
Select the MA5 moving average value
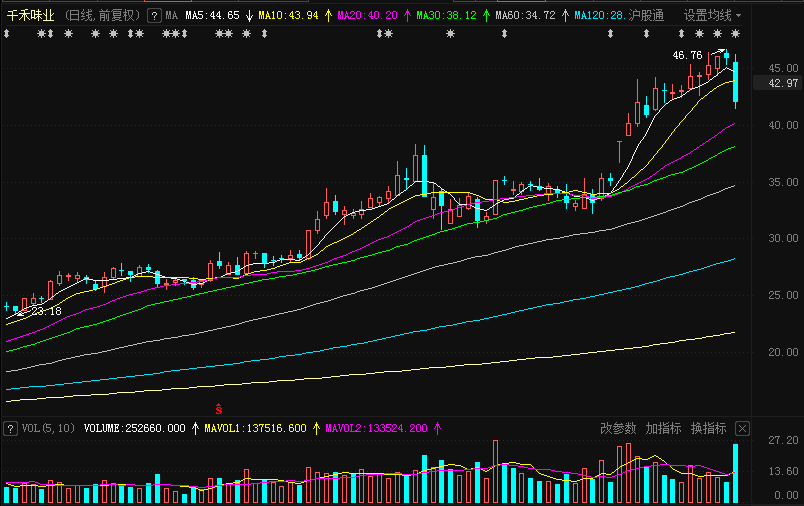point(212,16)
